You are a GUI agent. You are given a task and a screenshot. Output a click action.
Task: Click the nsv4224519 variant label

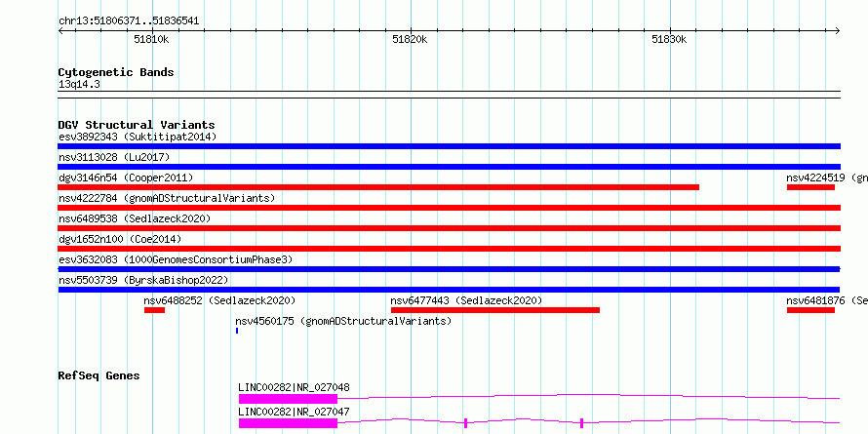827,178
